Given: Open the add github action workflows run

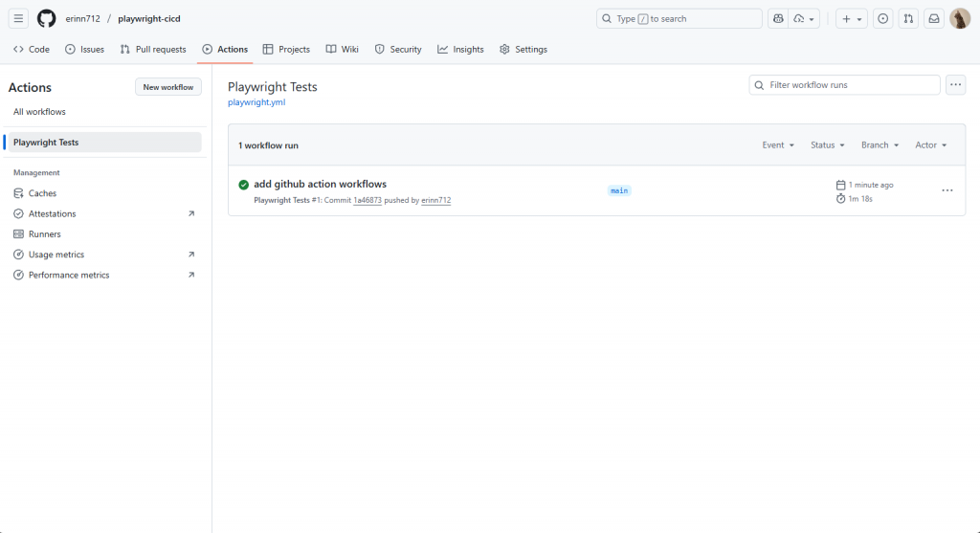Looking at the screenshot, I should tap(320, 184).
